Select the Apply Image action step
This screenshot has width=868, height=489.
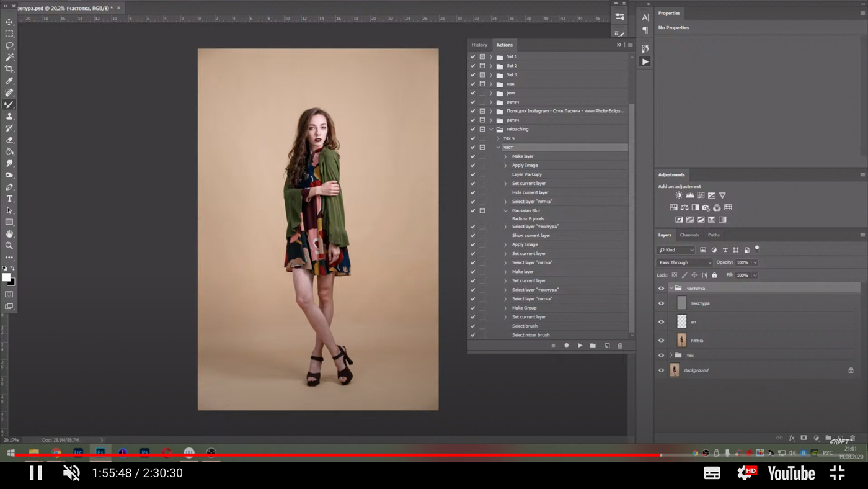tap(525, 166)
